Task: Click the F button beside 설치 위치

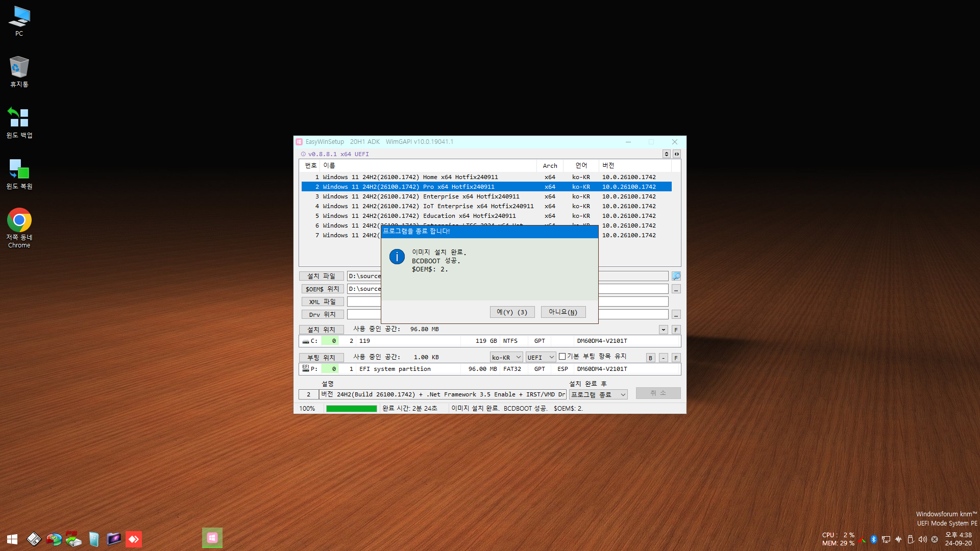Action: (676, 330)
